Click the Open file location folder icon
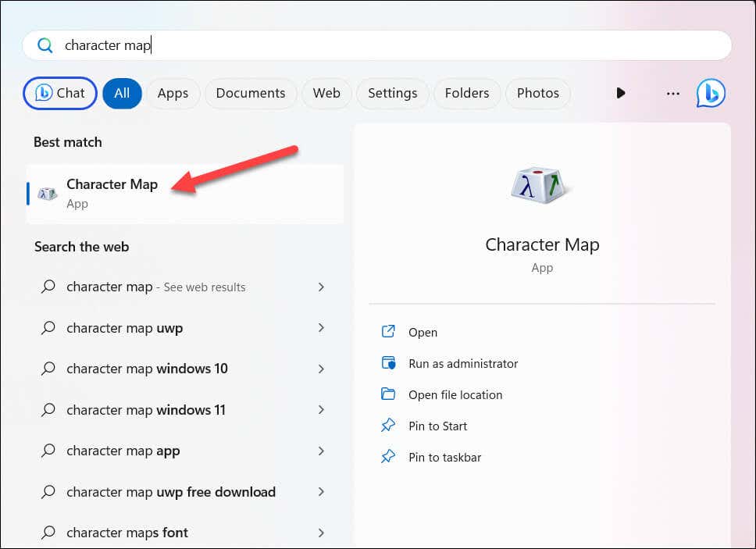Image resolution: width=756 pixels, height=549 pixels. (x=388, y=394)
